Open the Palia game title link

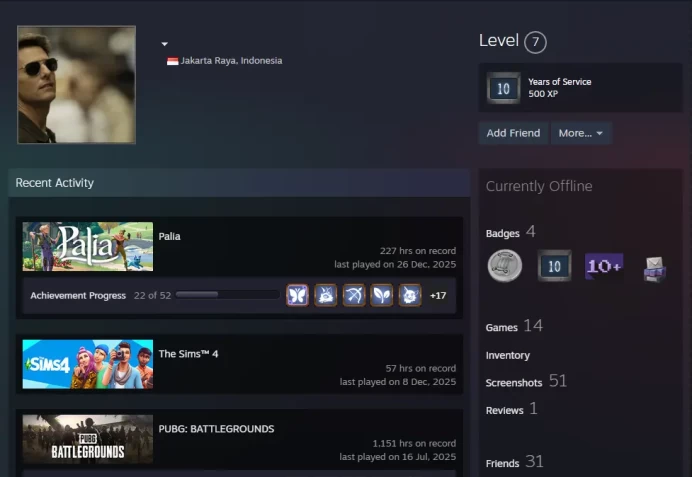pos(169,237)
